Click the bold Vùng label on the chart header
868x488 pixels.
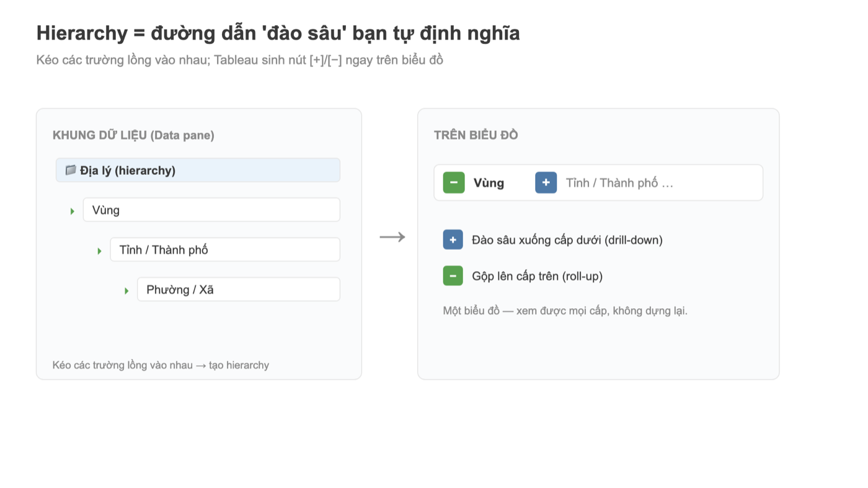tap(489, 183)
